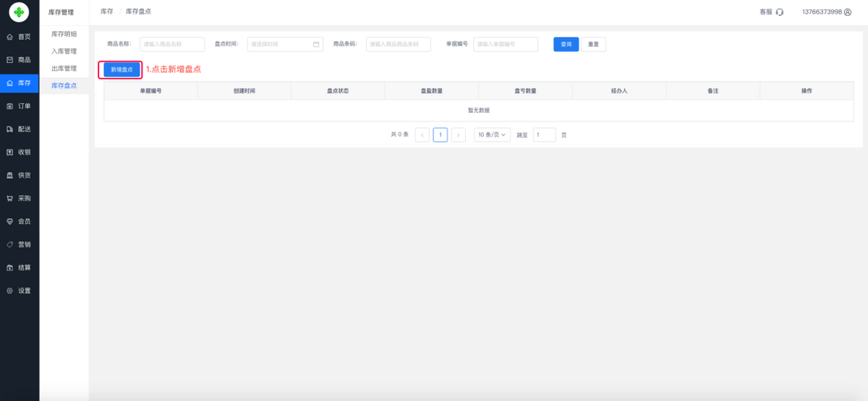Focus the 商品名称 input field
Viewport: 868px width, 401px height.
point(172,44)
